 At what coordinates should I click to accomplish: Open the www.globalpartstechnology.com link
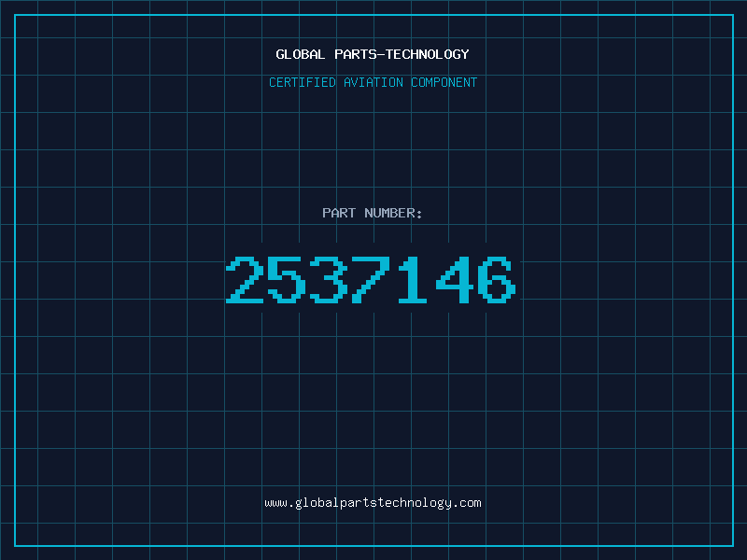[x=373, y=503]
